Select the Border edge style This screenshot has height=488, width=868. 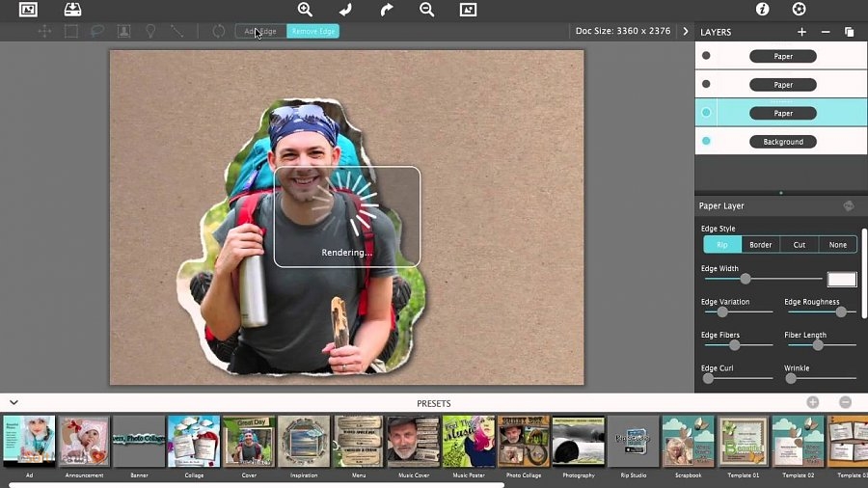pos(761,245)
